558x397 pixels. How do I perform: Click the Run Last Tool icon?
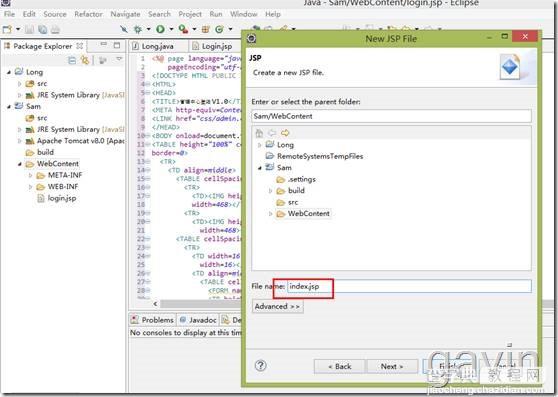click(x=183, y=29)
